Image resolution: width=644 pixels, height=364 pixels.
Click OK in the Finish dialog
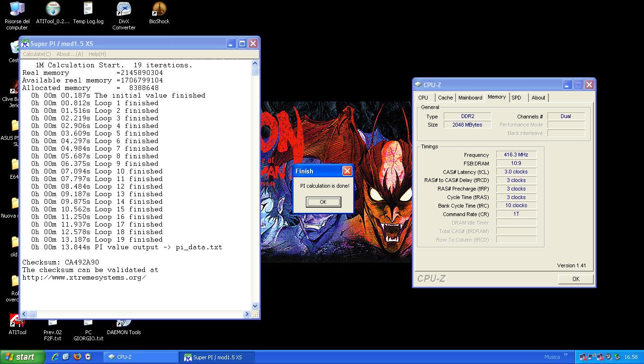point(323,202)
